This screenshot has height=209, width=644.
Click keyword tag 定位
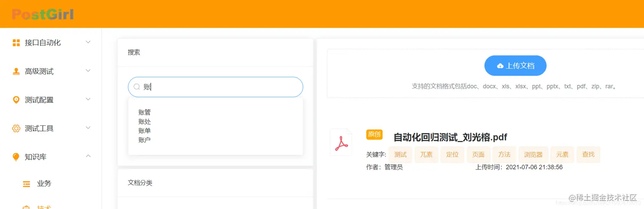[x=452, y=155]
